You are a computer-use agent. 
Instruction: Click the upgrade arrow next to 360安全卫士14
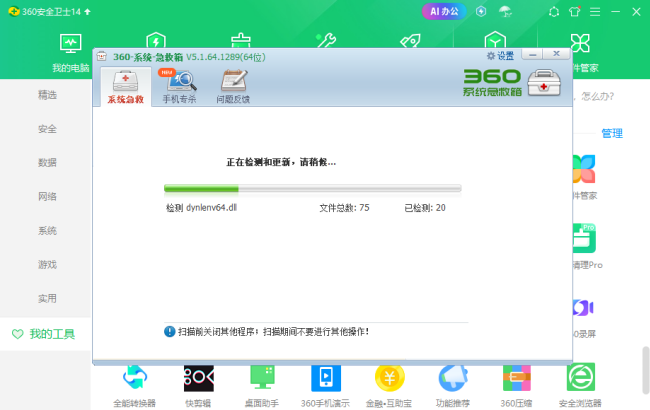[87, 12]
